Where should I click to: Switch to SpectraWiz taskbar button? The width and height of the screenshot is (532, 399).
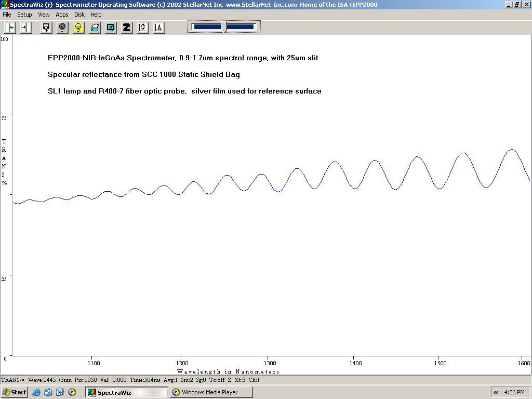pos(126,393)
